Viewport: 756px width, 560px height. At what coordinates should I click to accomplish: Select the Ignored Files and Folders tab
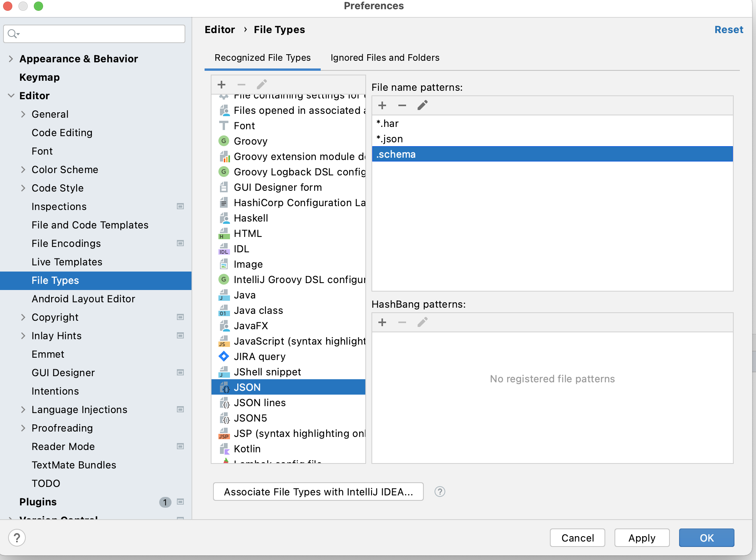(x=385, y=57)
